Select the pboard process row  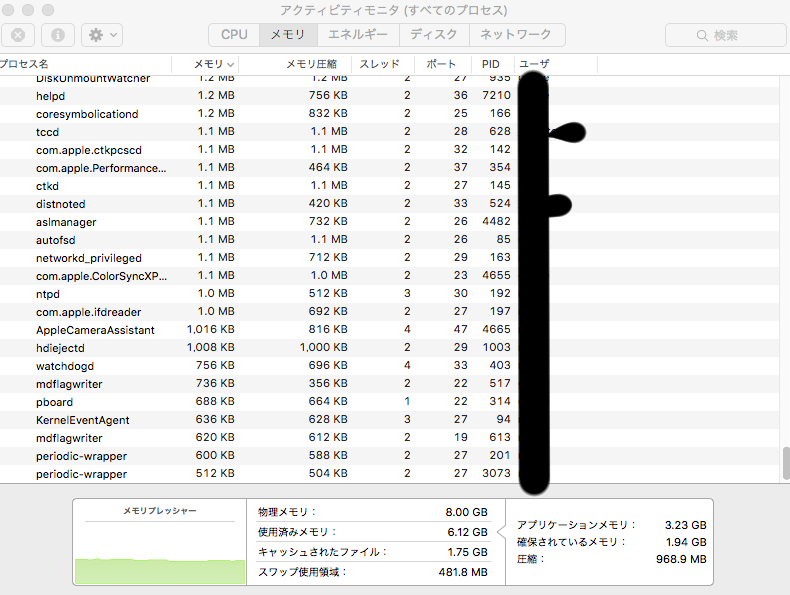[390, 402]
